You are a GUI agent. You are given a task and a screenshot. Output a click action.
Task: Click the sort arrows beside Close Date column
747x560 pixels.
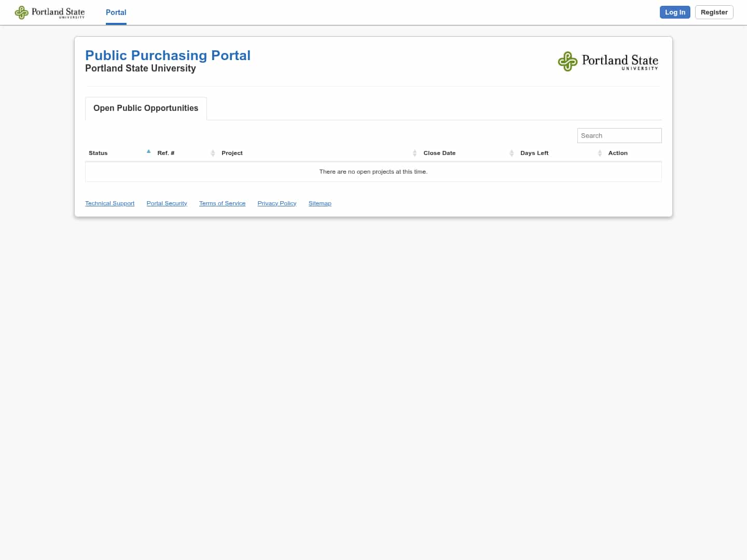click(x=512, y=153)
